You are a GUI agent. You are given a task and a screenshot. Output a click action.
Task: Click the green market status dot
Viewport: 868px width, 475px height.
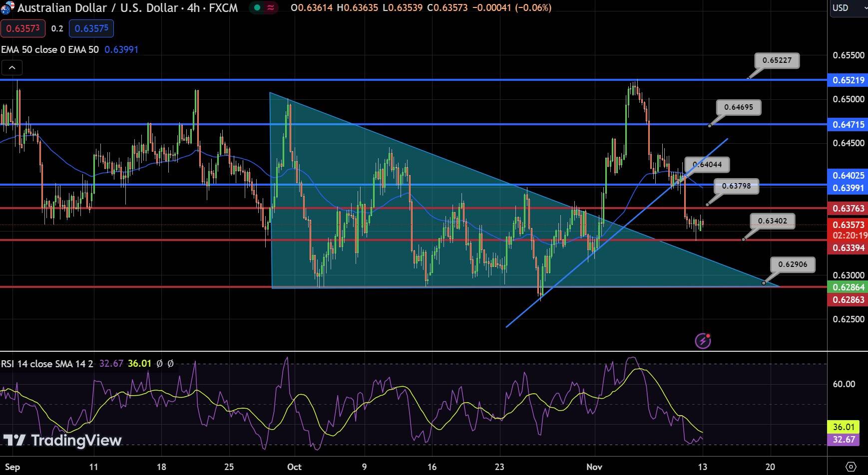pyautogui.click(x=257, y=7)
